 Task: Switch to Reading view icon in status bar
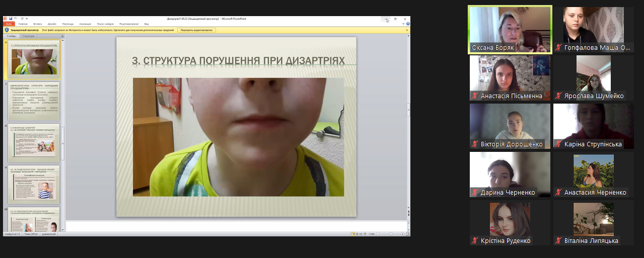point(361,234)
